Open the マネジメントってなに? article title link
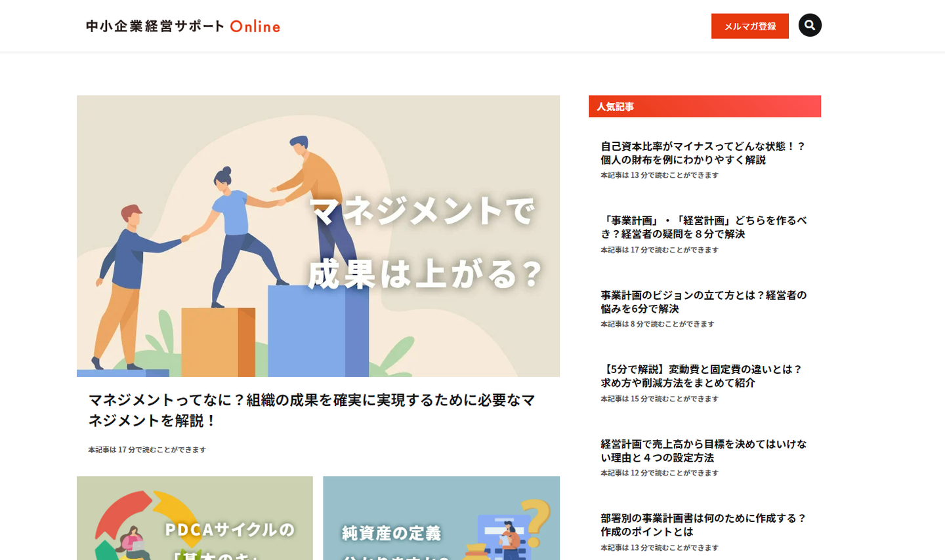This screenshot has width=945, height=560. 312,410
